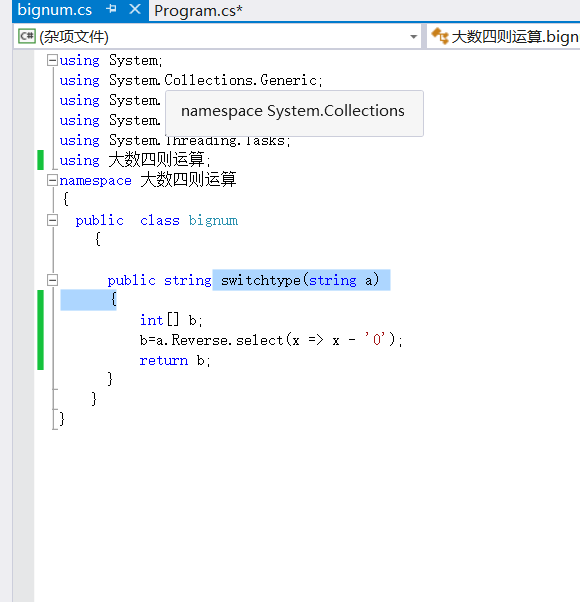Click the Generic keyword in using line
The width and height of the screenshot is (580, 602).
click(289, 80)
